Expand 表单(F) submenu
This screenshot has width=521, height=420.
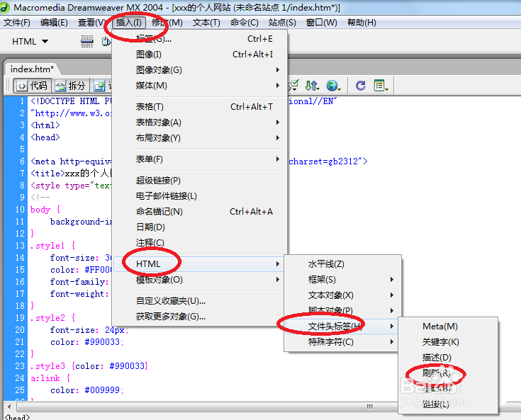coord(201,159)
